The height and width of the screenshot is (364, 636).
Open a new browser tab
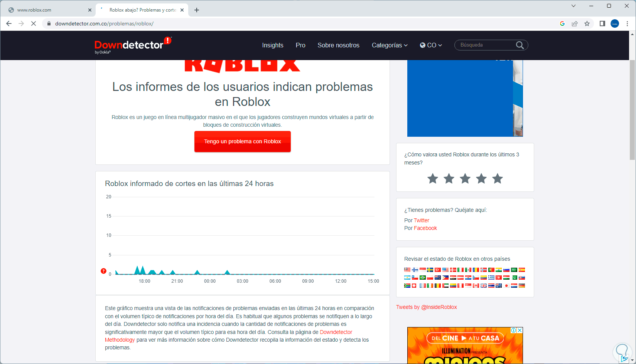pos(197,10)
